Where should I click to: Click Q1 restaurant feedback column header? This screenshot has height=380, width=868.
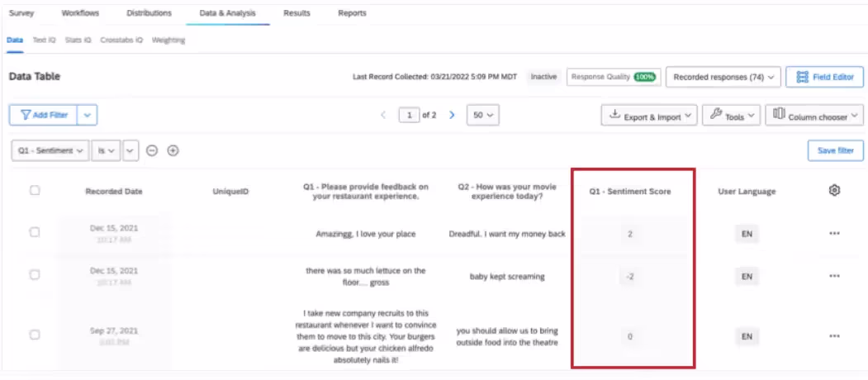pyautogui.click(x=366, y=191)
